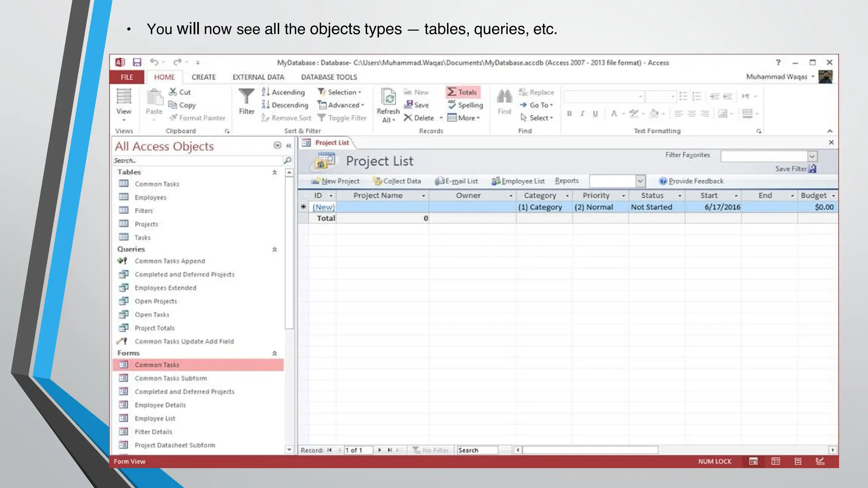Go to next record arrow

point(380,450)
